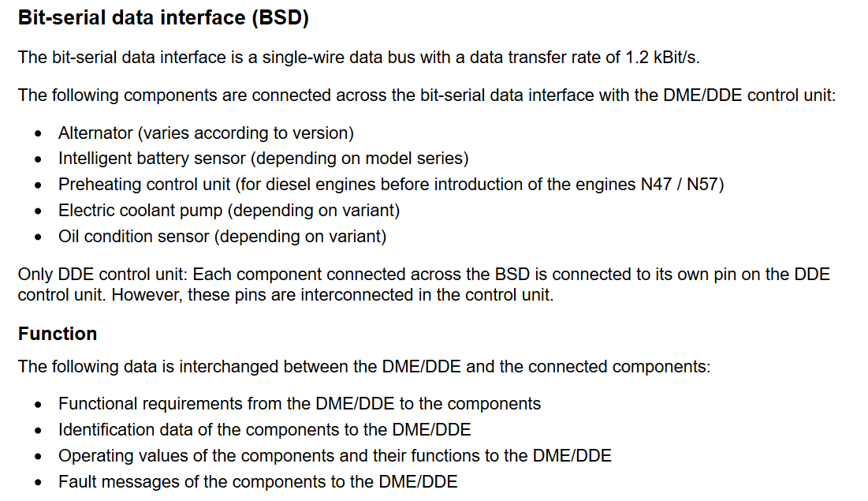
Task: Click the 'Only DDE control unit' paragraph
Action: point(424,284)
